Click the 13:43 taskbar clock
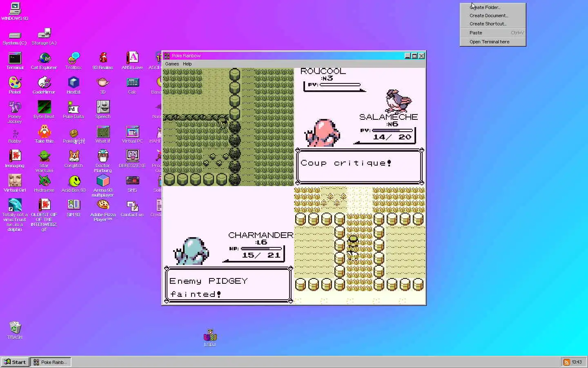This screenshot has height=368, width=588. [577, 362]
